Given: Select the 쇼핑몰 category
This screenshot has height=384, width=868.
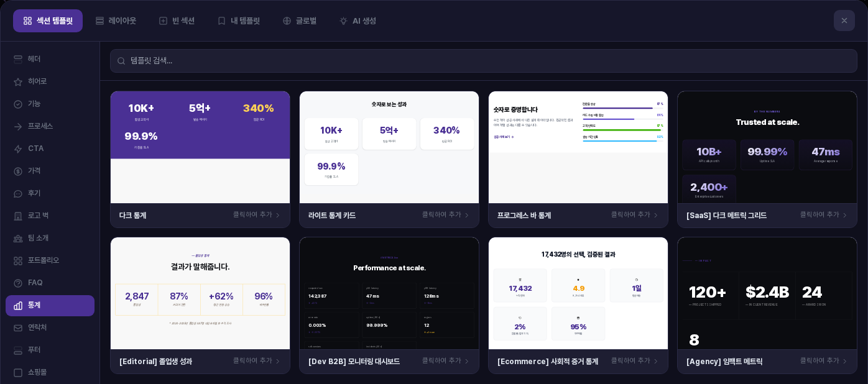Looking at the screenshot, I should (x=50, y=372).
